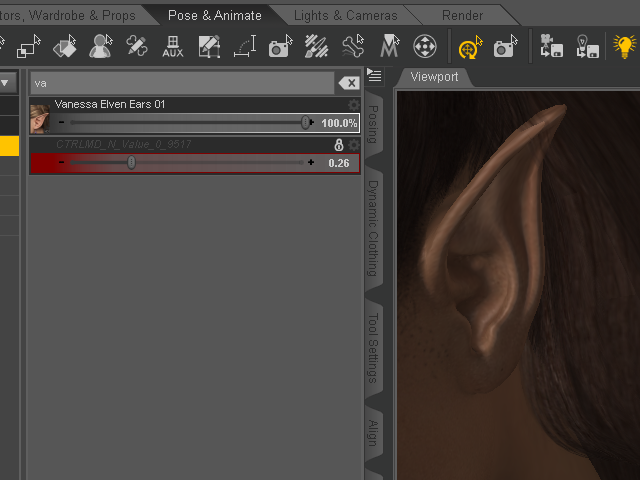
Task: Open the pane options menu icon
Action: (x=374, y=75)
